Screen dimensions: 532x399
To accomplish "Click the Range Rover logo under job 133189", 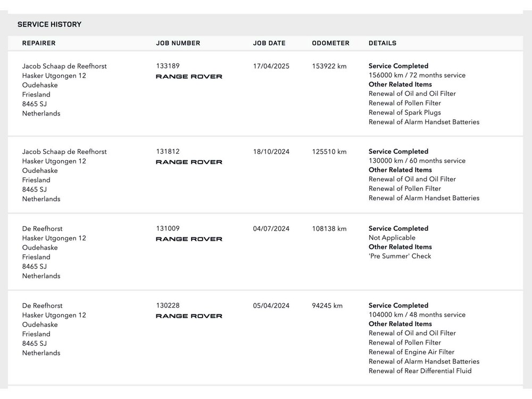I will tap(189, 77).
